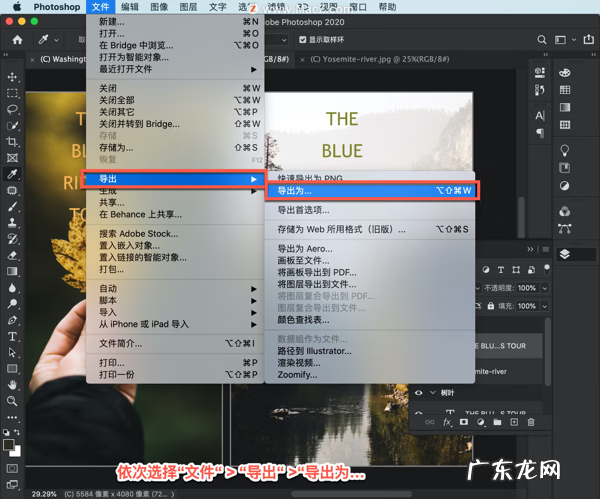Open the Libraries panel lightbulb icon
The image size is (600, 499).
pyautogui.click(x=564, y=150)
